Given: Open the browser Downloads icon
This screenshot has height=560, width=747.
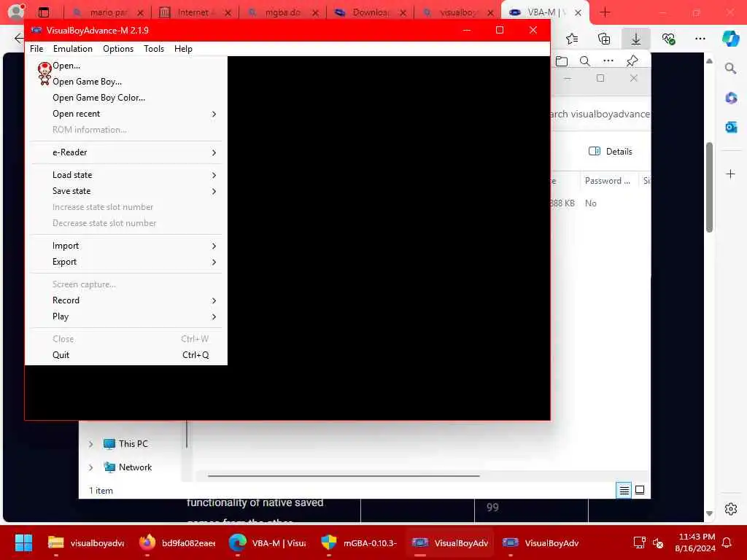Looking at the screenshot, I should click(635, 39).
